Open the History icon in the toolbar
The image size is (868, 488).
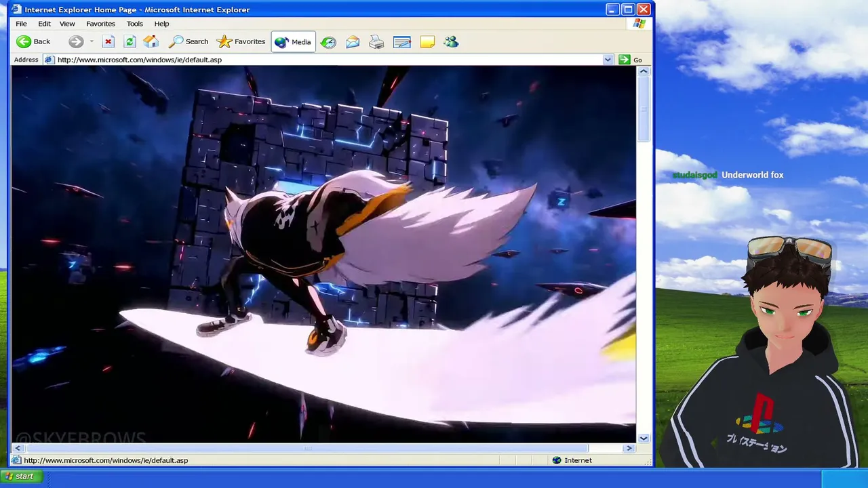(x=328, y=42)
